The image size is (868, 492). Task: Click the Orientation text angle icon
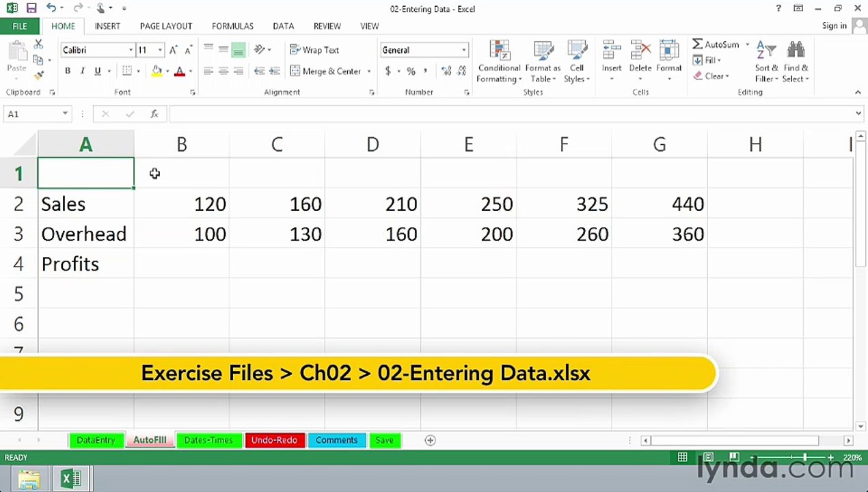click(260, 50)
